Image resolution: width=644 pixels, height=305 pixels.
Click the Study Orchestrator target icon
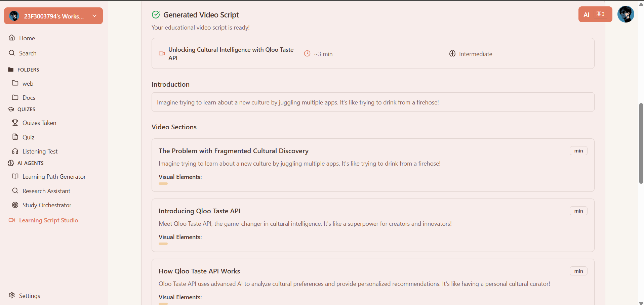(x=15, y=205)
